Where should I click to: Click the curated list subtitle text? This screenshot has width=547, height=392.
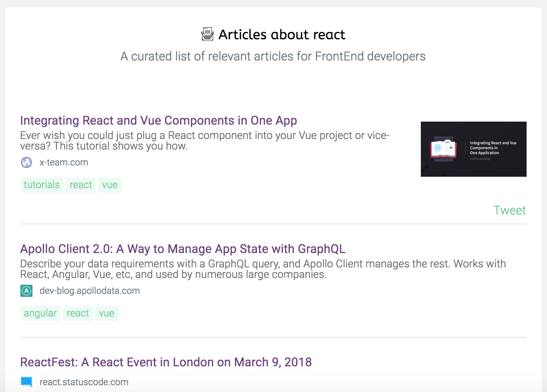pyautogui.click(x=273, y=56)
